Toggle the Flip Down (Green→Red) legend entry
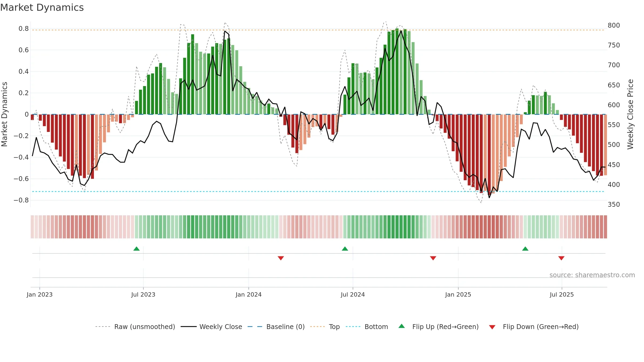Viewport: 644px width, 362px height. (534, 327)
